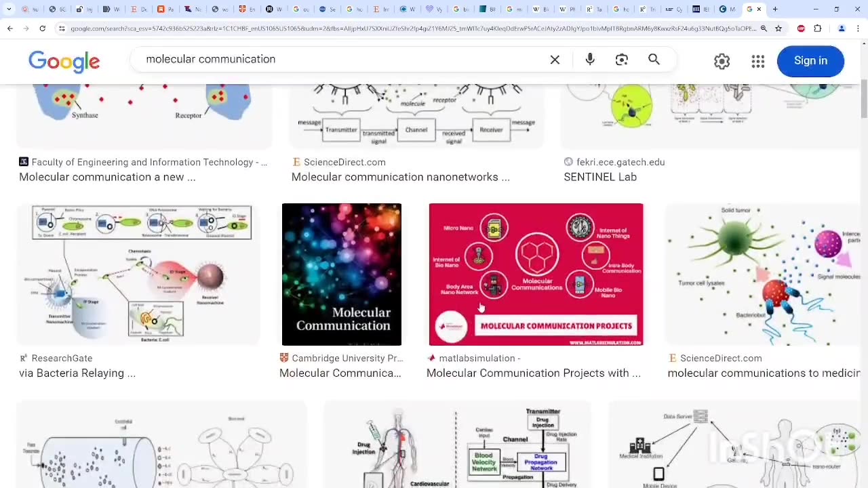Open 'Molecular Communication Projects with ...' link

pyautogui.click(x=533, y=373)
